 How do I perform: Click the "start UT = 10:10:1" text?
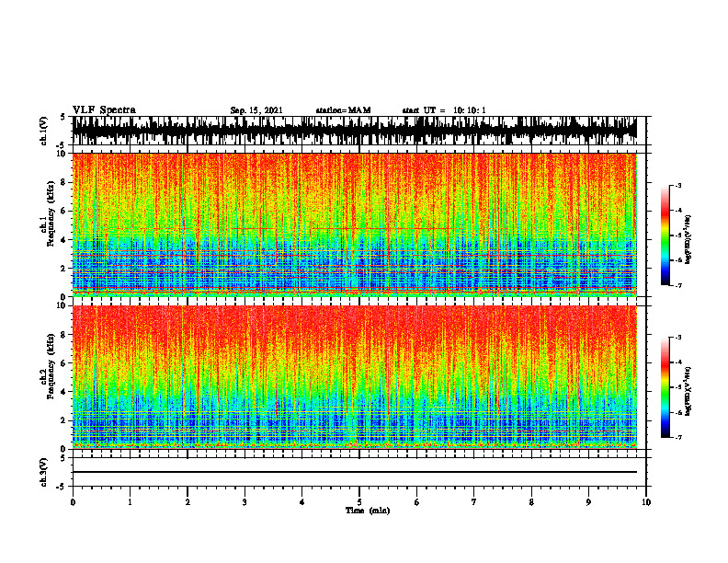(x=444, y=110)
